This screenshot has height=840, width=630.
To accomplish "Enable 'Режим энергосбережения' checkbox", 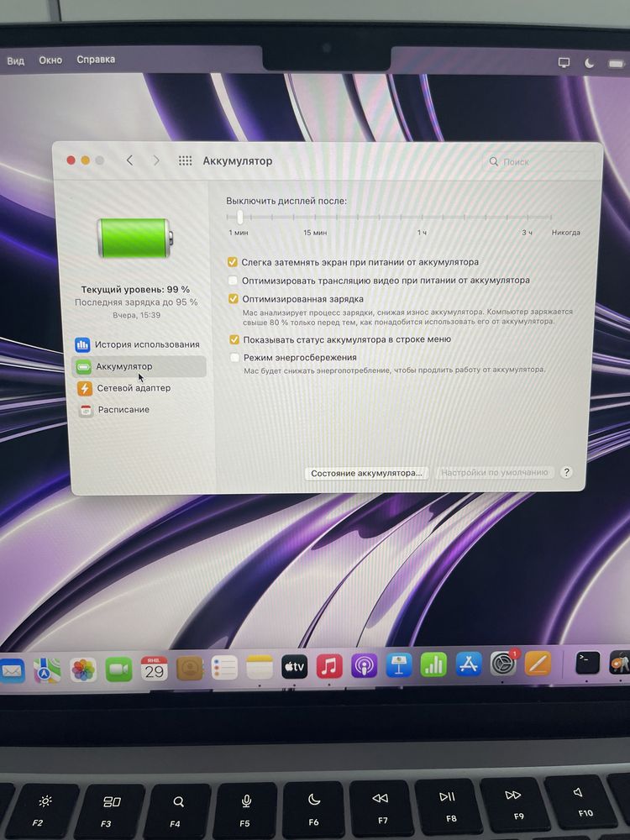I will coord(234,357).
